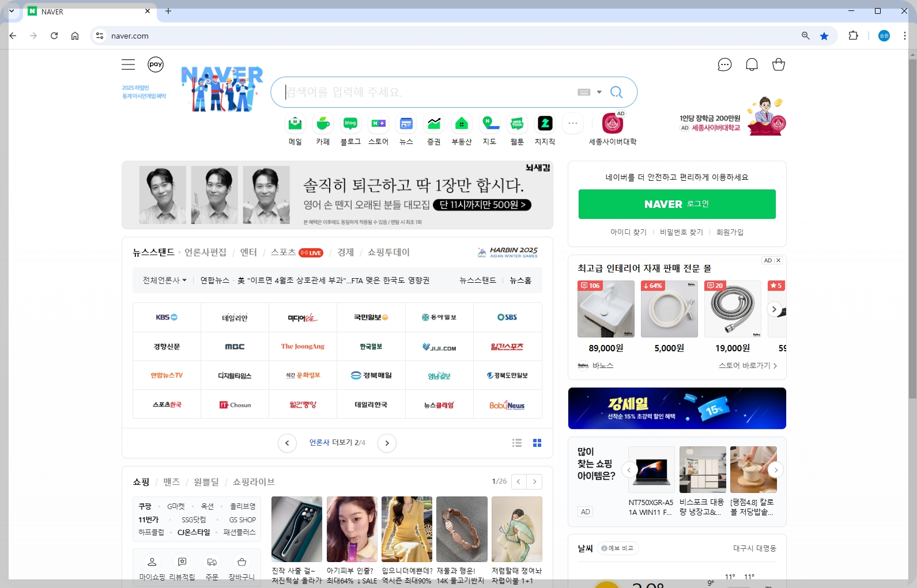This screenshot has width=917, height=588.
Task: Click the NAVER 로그인 button
Action: [677, 204]
